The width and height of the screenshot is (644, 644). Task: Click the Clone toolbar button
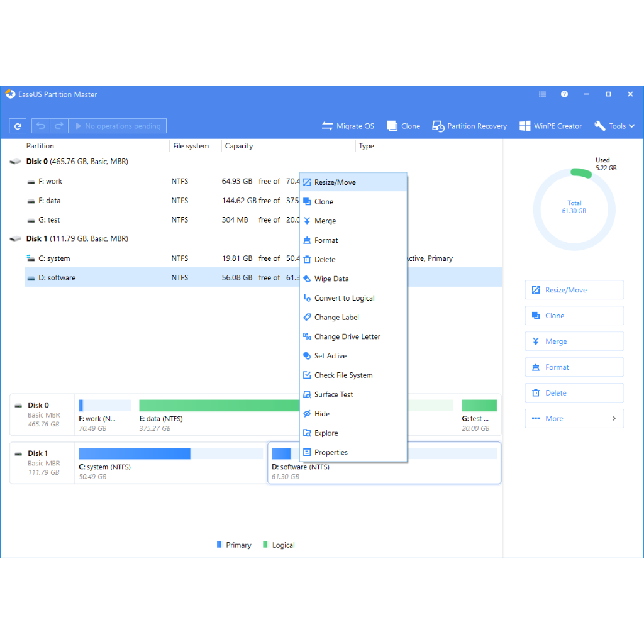(x=403, y=126)
